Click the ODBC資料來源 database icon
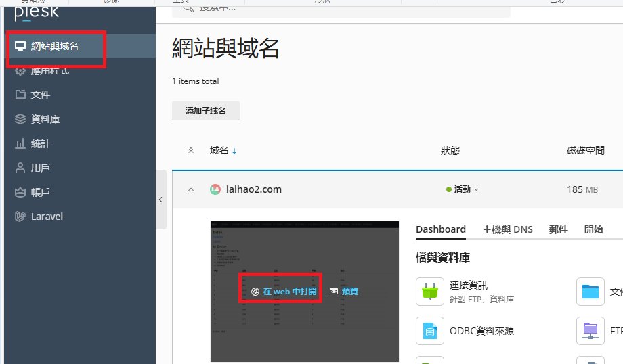The width and height of the screenshot is (623, 364). [430, 331]
